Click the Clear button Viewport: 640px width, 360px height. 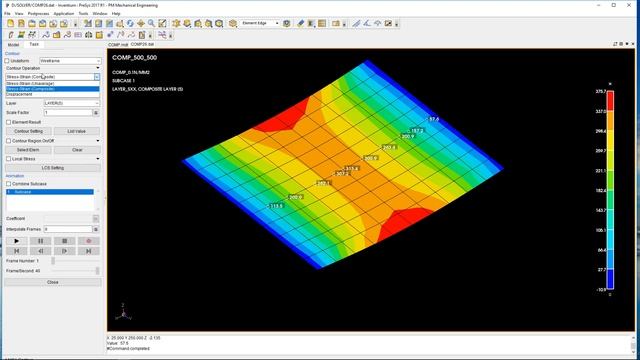coord(77,150)
